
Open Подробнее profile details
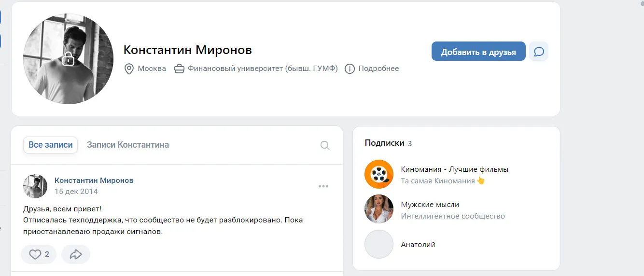point(378,69)
